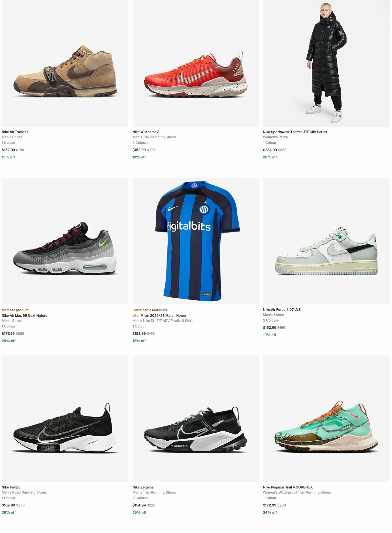
Task: Open the Nike Air Max 95 Next Nature listing
Action: [x=24, y=316]
